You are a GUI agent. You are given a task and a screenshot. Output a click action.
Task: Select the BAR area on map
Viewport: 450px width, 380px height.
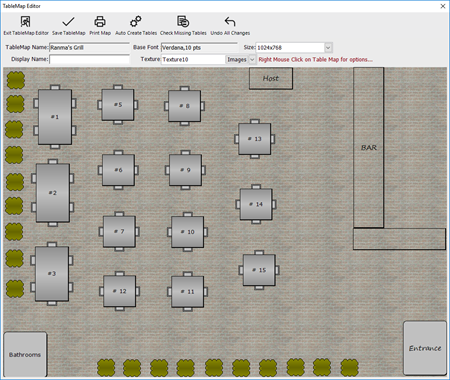(x=368, y=148)
